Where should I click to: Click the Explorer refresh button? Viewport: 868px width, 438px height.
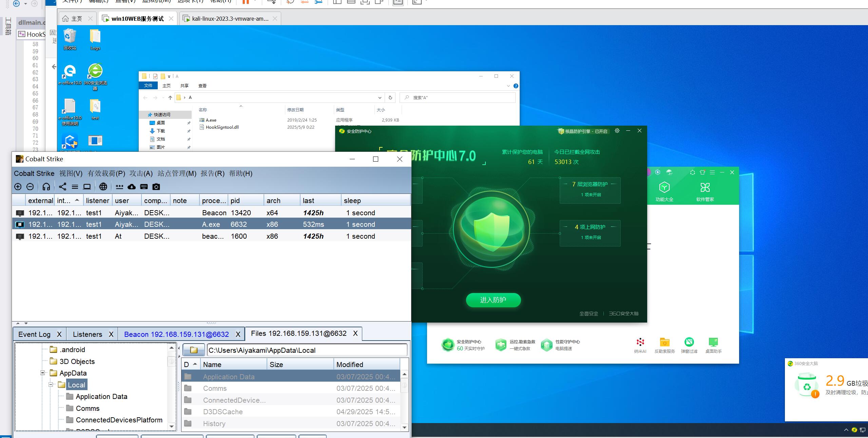(x=390, y=98)
